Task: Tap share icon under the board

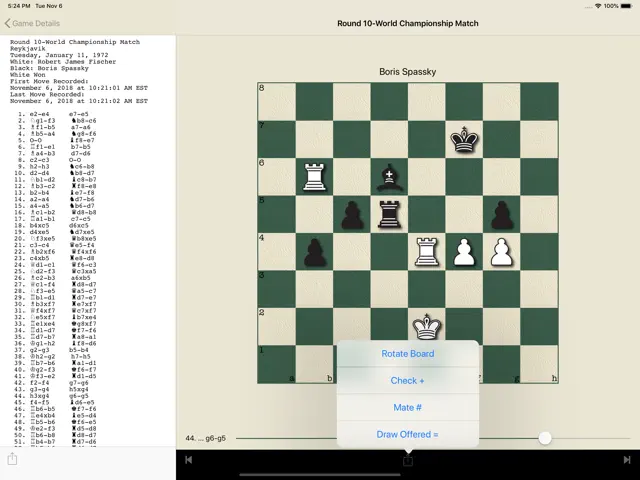Action: click(408, 461)
